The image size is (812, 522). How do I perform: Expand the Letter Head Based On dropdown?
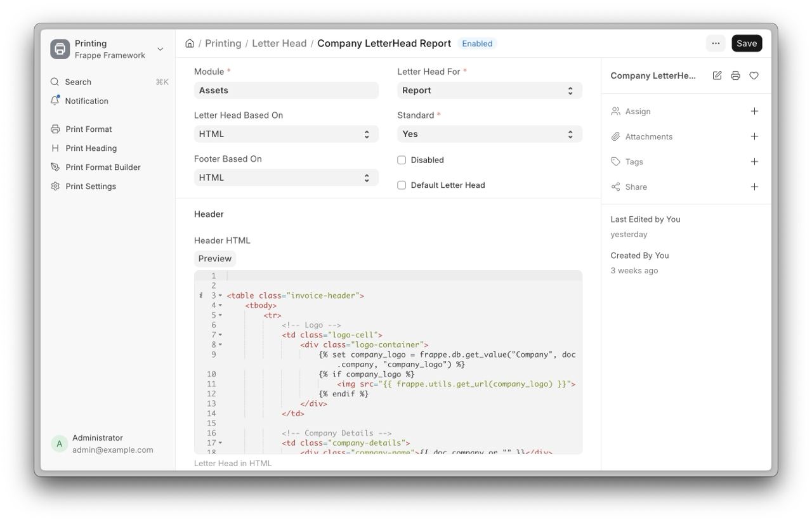pos(285,134)
